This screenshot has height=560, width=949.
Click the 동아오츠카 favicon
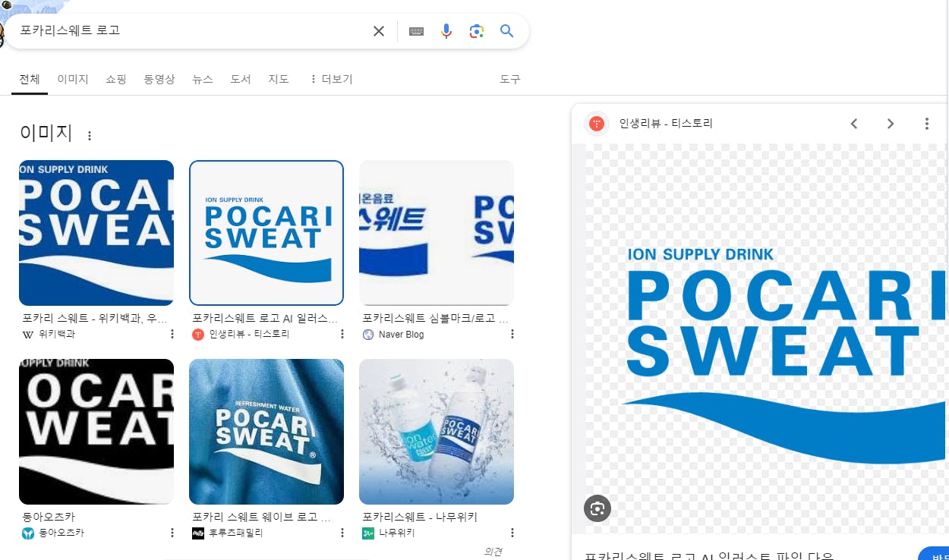point(28,533)
